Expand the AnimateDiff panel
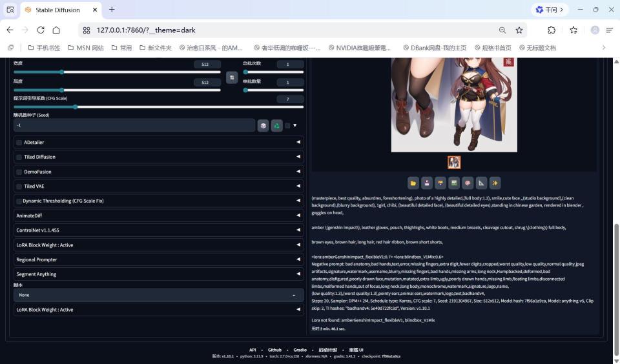The image size is (620, 364). tap(159, 216)
